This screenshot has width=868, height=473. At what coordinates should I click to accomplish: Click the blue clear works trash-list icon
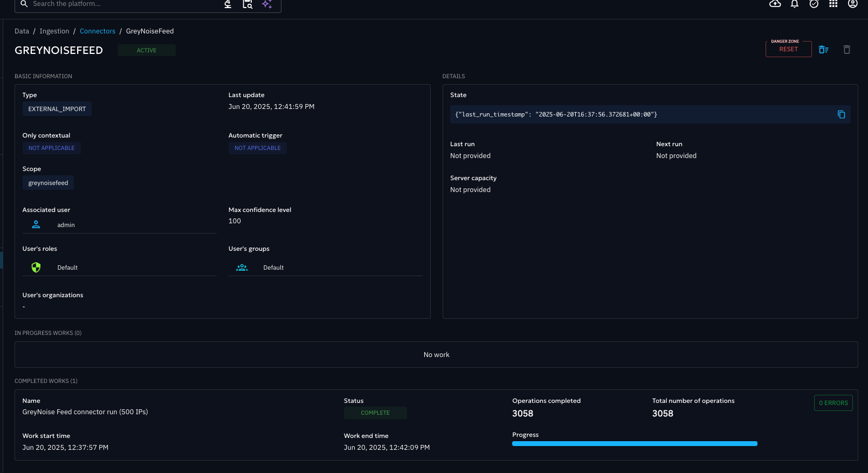point(824,50)
